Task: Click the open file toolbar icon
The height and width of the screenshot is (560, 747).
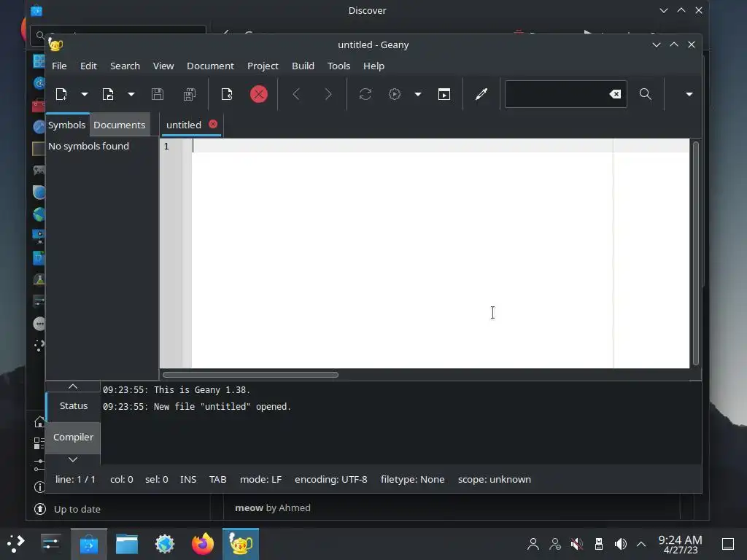Action: pyautogui.click(x=108, y=94)
